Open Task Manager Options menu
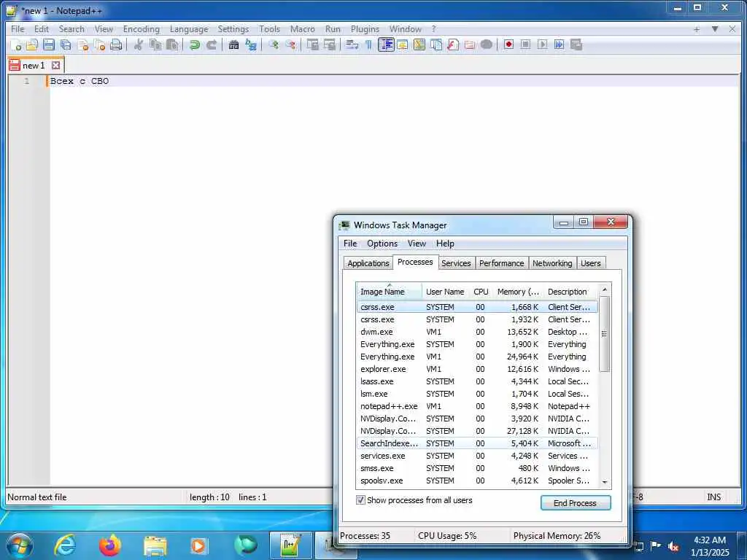The image size is (747, 560). pyautogui.click(x=382, y=244)
